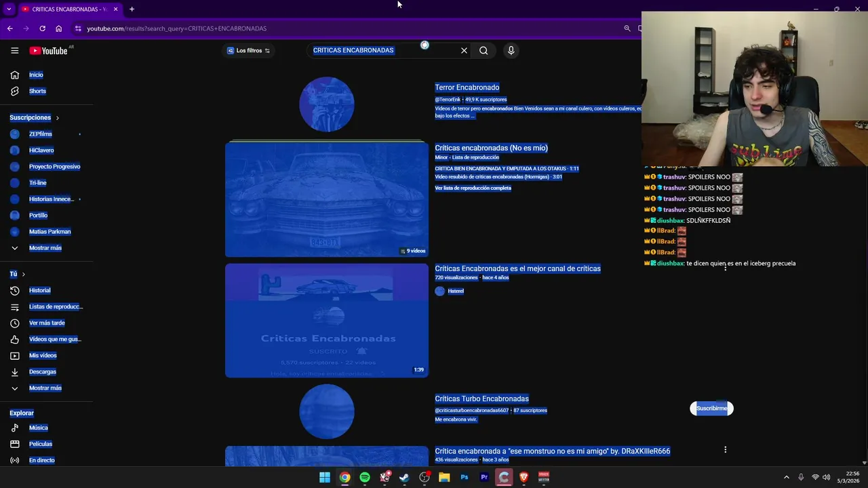Close the CRITICAS ENCABRONADAS tab
This screenshot has height=488, width=868.
pos(115,9)
